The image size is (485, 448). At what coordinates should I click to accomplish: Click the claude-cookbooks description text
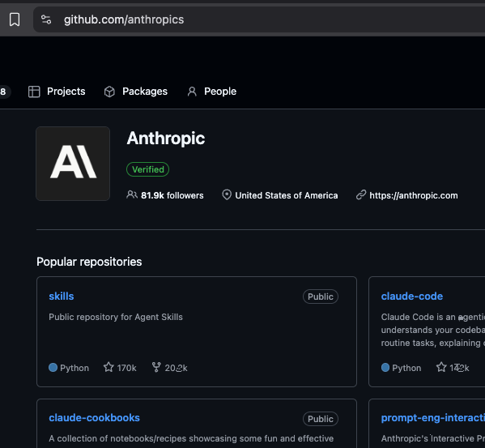click(191, 438)
